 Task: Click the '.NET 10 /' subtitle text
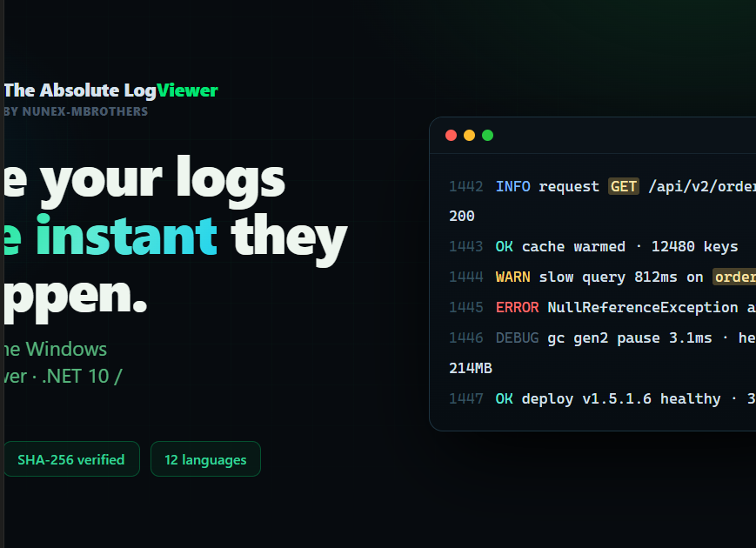82,377
